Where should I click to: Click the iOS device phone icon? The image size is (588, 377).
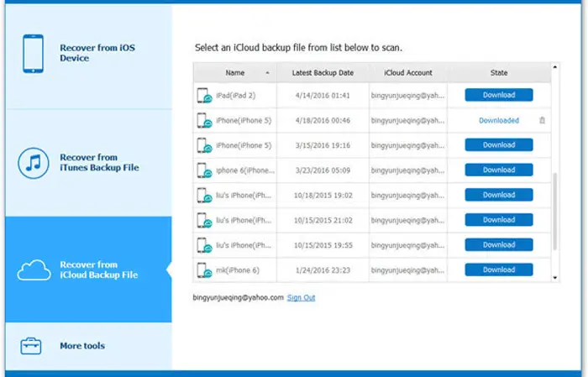coord(32,54)
